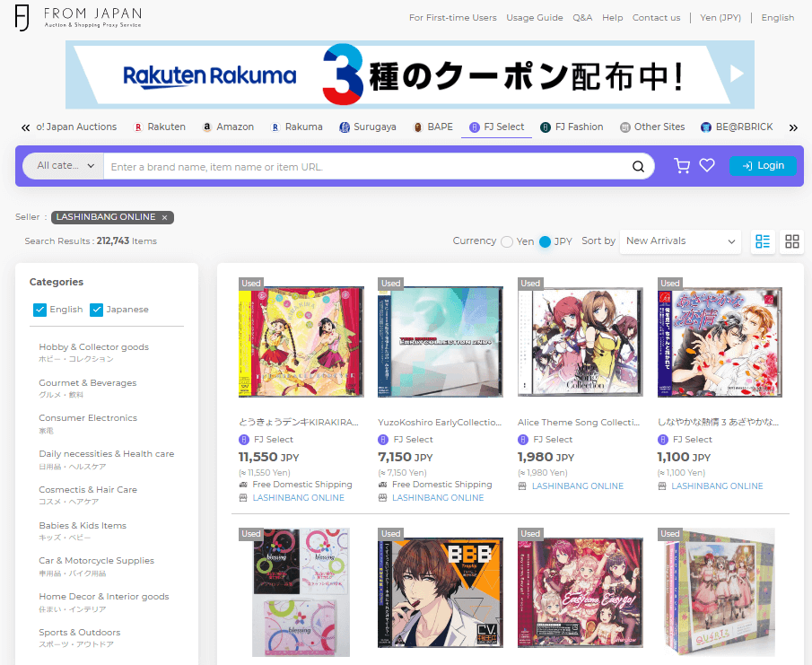Switch to the Surugaya tab
The image size is (812, 665).
[x=368, y=127]
